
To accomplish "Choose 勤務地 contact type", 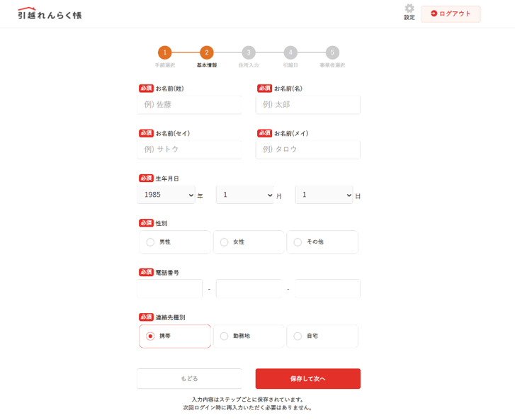I will pyautogui.click(x=225, y=336).
